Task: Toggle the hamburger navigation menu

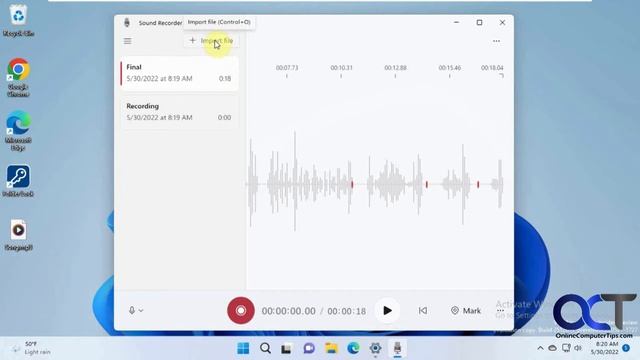Action: tap(127, 41)
